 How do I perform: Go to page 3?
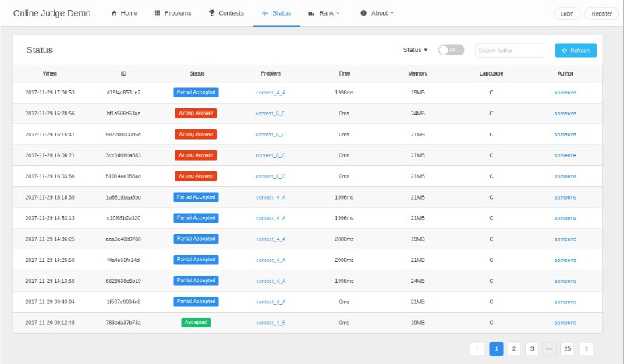(532, 349)
